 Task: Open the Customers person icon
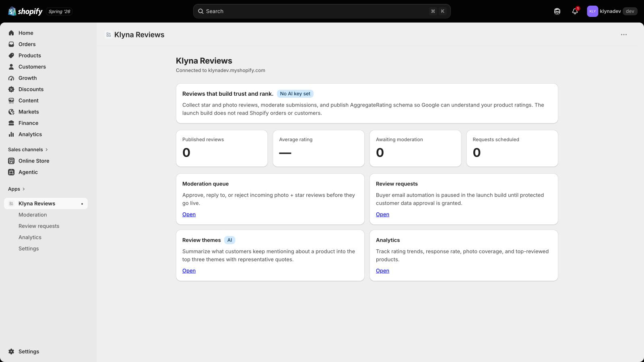click(x=11, y=67)
